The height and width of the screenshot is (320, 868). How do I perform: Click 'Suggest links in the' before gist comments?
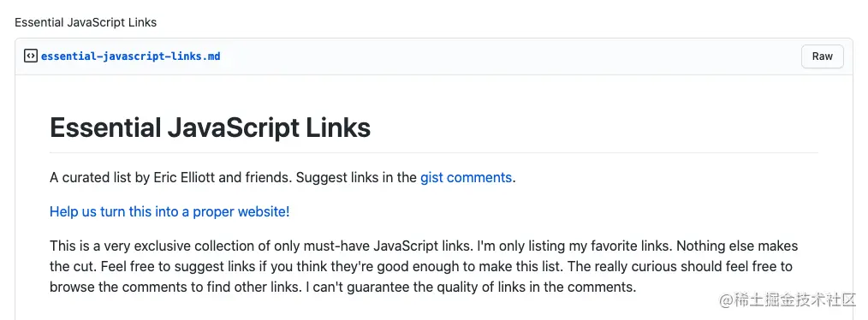click(x=356, y=178)
